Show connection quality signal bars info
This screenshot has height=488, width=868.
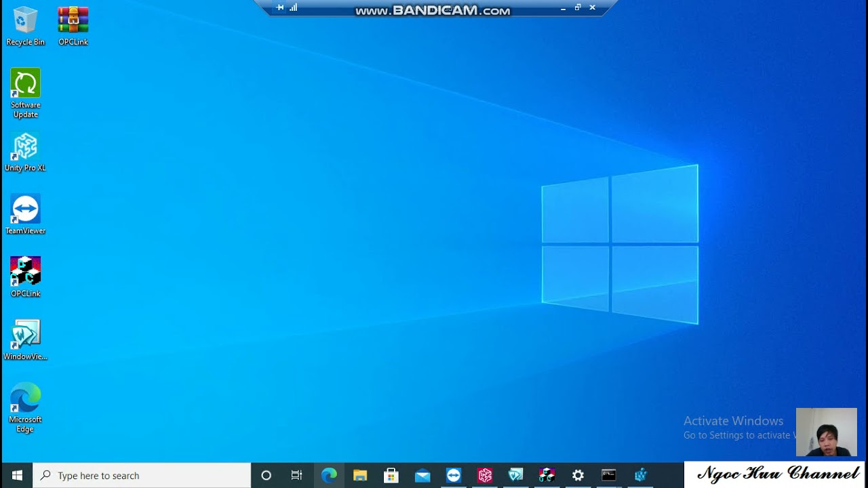tap(294, 7)
